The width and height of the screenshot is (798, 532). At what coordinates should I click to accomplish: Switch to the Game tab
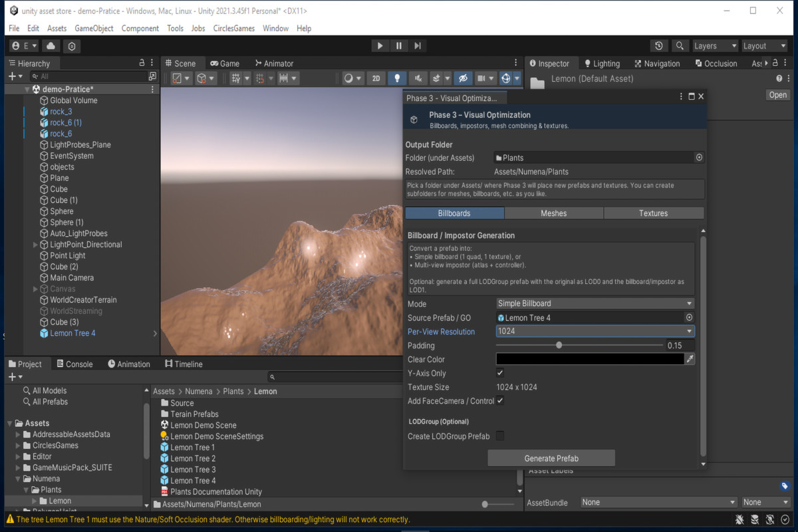[225, 63]
